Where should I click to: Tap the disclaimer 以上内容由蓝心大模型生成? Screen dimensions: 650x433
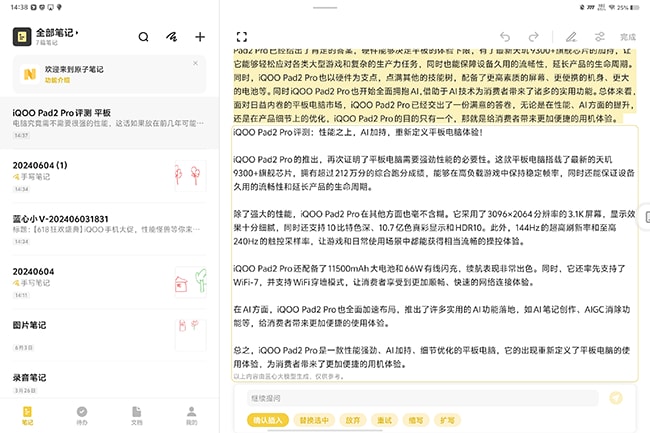[x=289, y=376]
